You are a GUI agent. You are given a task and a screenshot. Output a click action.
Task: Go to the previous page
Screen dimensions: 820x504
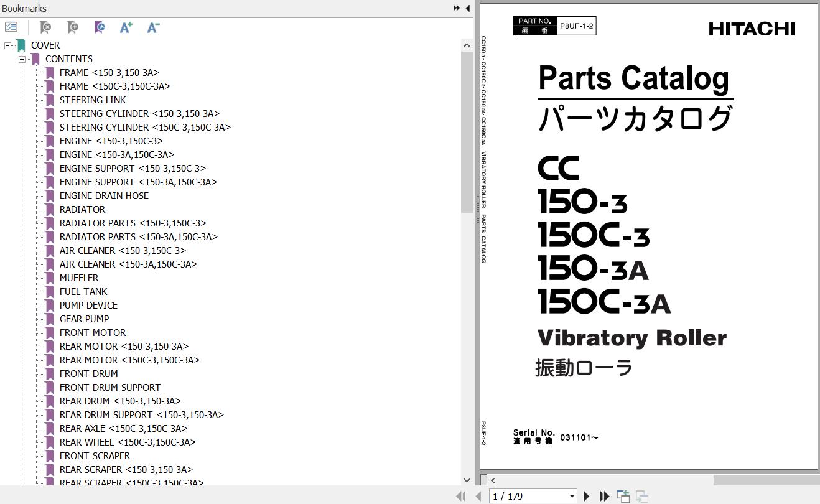point(478,496)
